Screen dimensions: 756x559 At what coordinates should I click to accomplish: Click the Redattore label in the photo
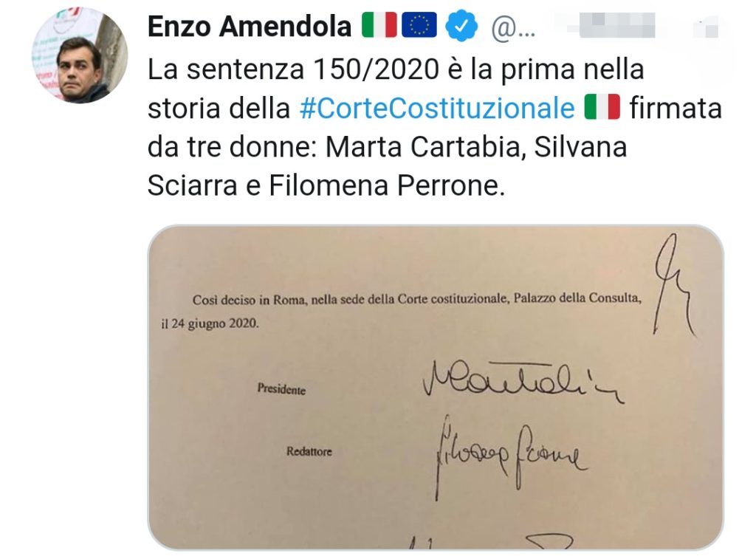coord(309,451)
